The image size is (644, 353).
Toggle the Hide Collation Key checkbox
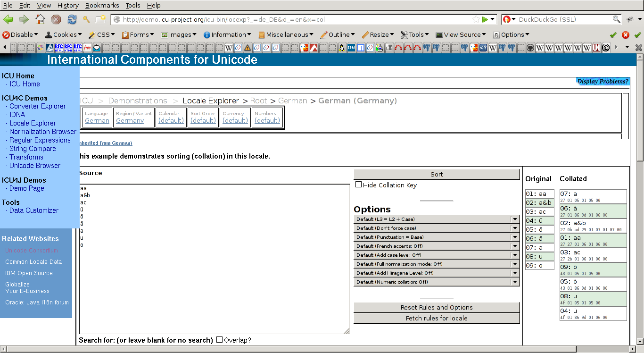(359, 185)
